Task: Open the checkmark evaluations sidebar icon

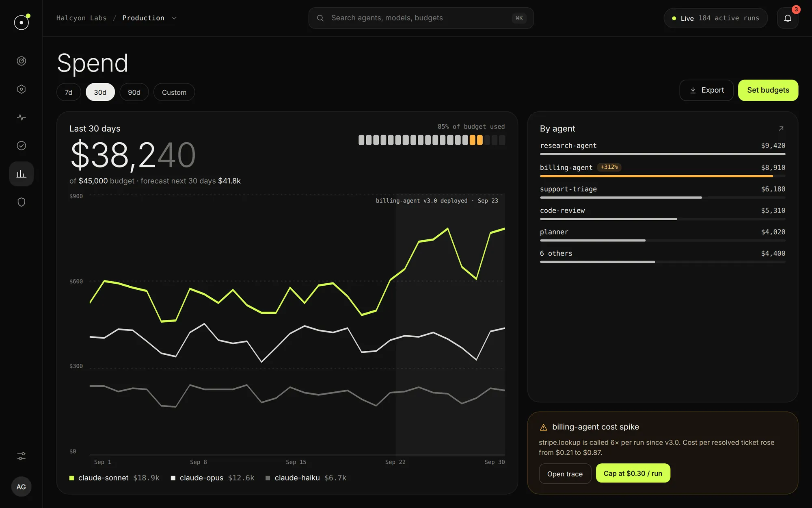Action: (x=22, y=145)
